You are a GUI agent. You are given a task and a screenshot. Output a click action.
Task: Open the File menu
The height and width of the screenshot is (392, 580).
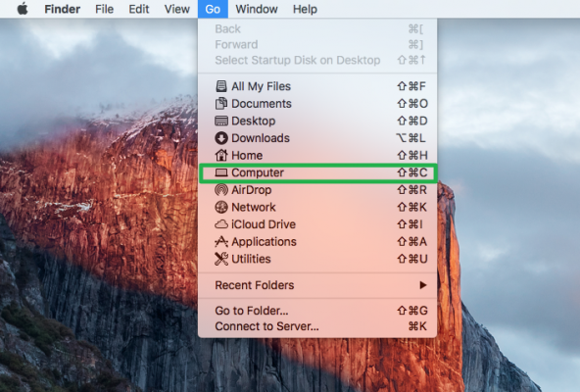tap(104, 9)
